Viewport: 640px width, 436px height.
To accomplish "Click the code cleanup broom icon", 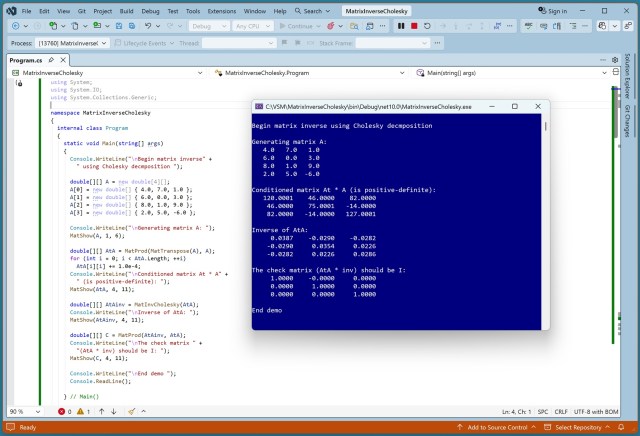I will click(132, 411).
